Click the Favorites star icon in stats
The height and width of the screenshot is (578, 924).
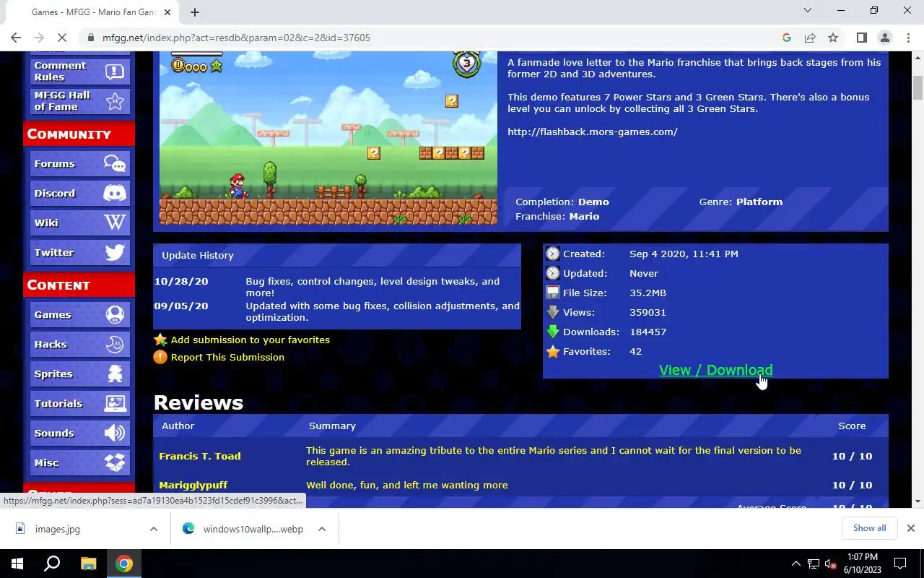[553, 351]
